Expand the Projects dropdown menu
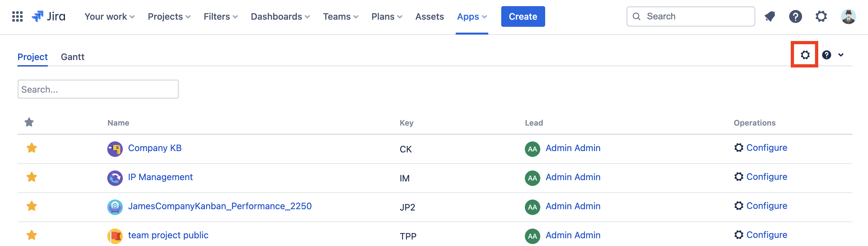The height and width of the screenshot is (246, 868). tap(169, 16)
